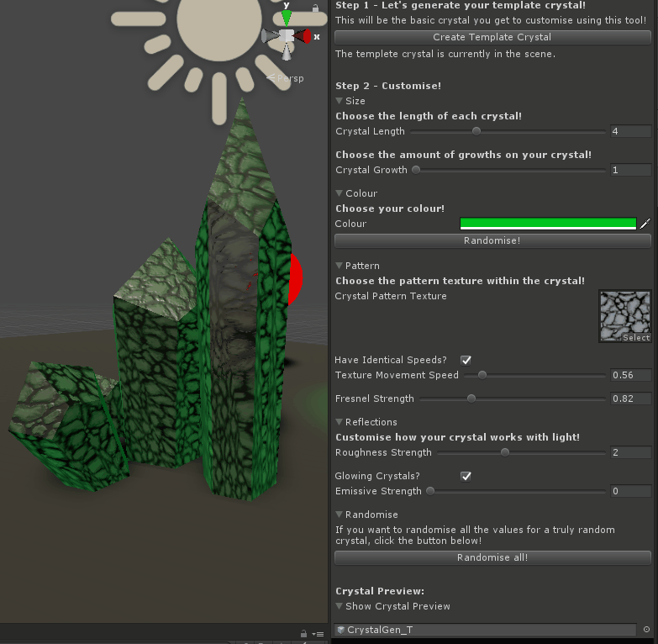Click the Crystal Growth value field
This screenshot has height=644, width=658.
pyautogui.click(x=630, y=170)
